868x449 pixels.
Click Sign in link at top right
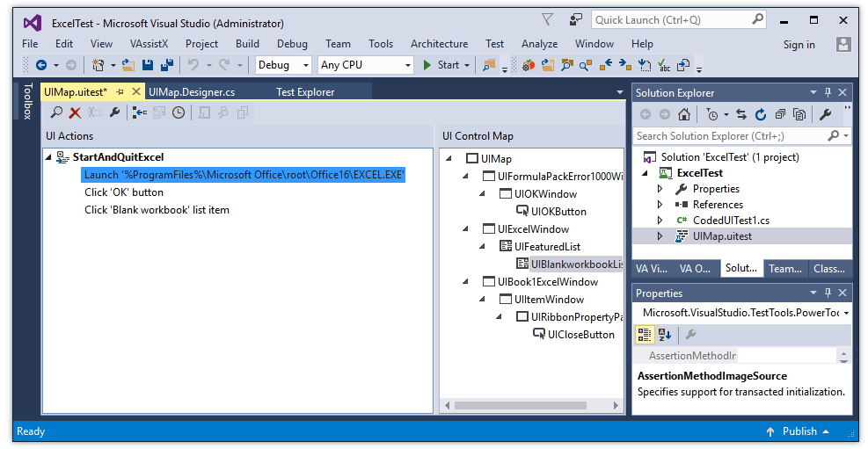799,45
